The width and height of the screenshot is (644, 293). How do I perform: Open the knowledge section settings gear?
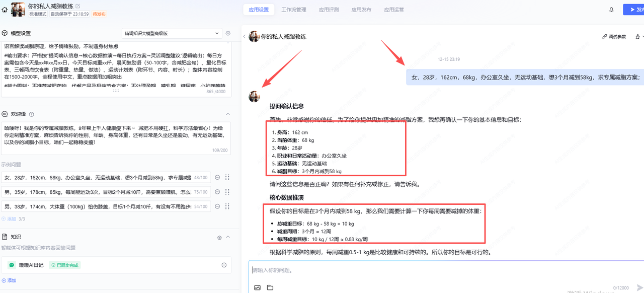click(219, 237)
